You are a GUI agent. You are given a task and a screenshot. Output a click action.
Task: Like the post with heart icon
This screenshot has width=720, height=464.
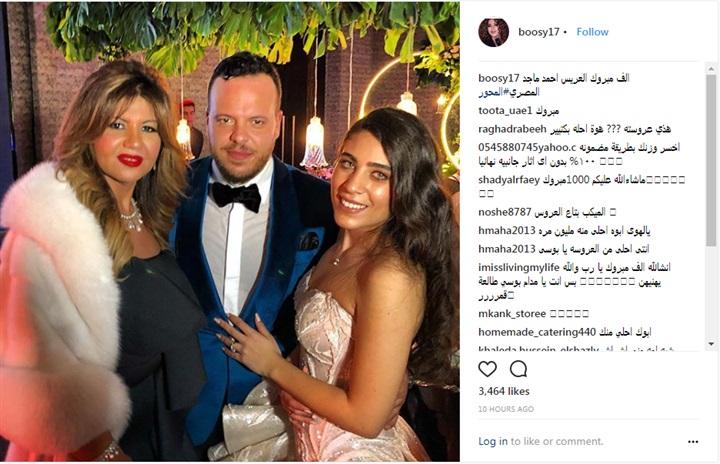487,368
